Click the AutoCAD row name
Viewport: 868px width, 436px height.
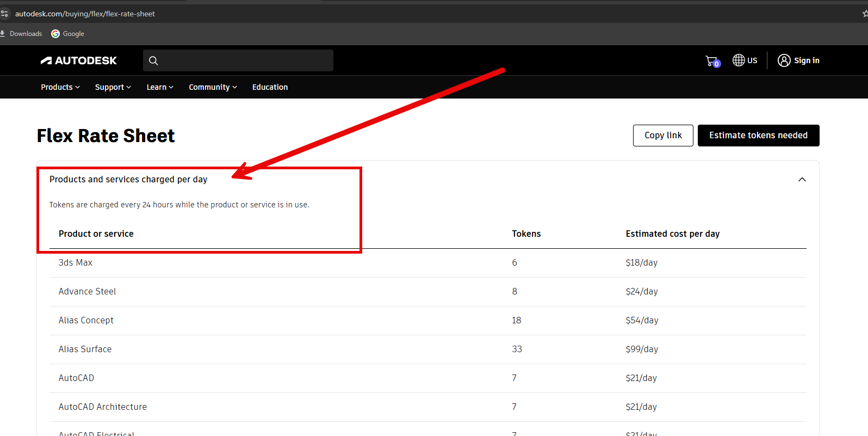tap(76, 378)
